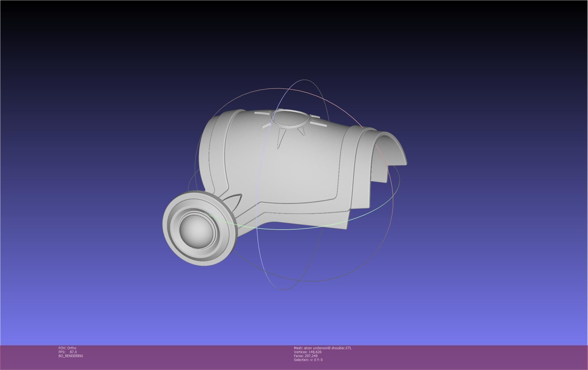Click the FOV: Ortho status text
The image size is (588, 370).
[x=67, y=348]
